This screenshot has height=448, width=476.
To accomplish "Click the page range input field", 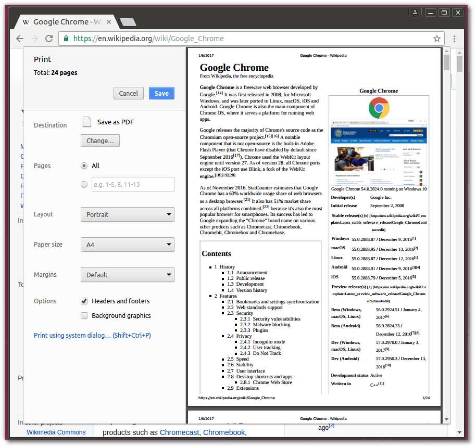I will coord(133,184).
